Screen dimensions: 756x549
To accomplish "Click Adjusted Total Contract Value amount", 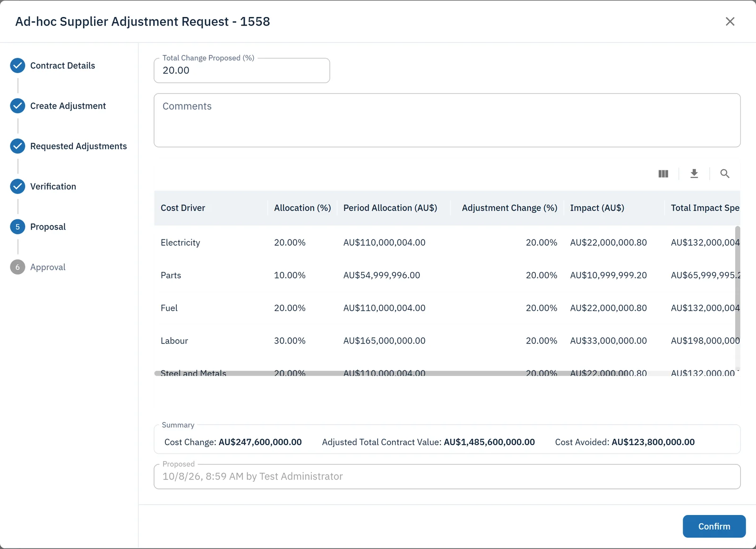I will pyautogui.click(x=489, y=442).
